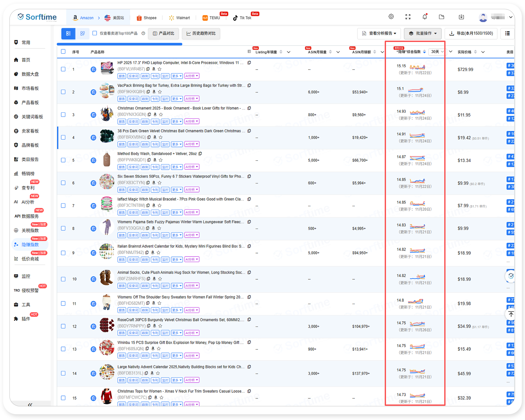
Task: Open the notification bell
Action: click(x=425, y=17)
